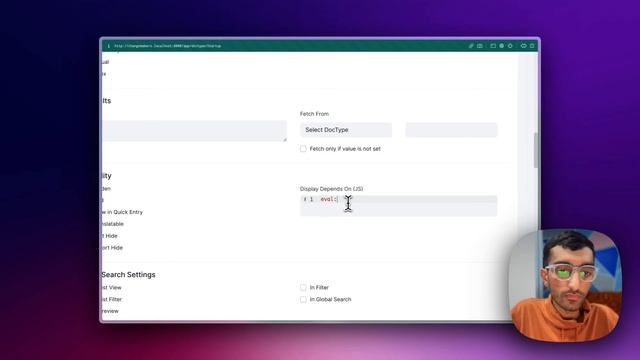Click the pencil icon in the browser bar
The height and width of the screenshot is (360, 640).
coord(471,46)
